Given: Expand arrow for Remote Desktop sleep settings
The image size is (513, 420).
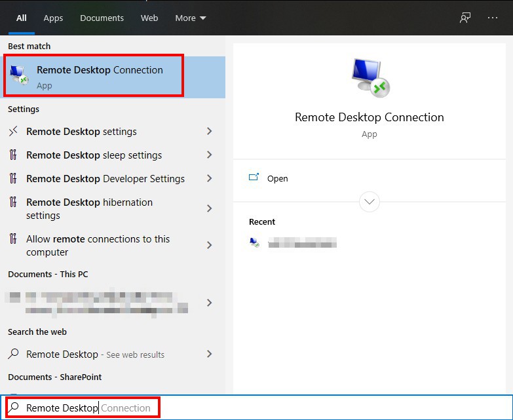Looking at the screenshot, I should click(x=210, y=155).
